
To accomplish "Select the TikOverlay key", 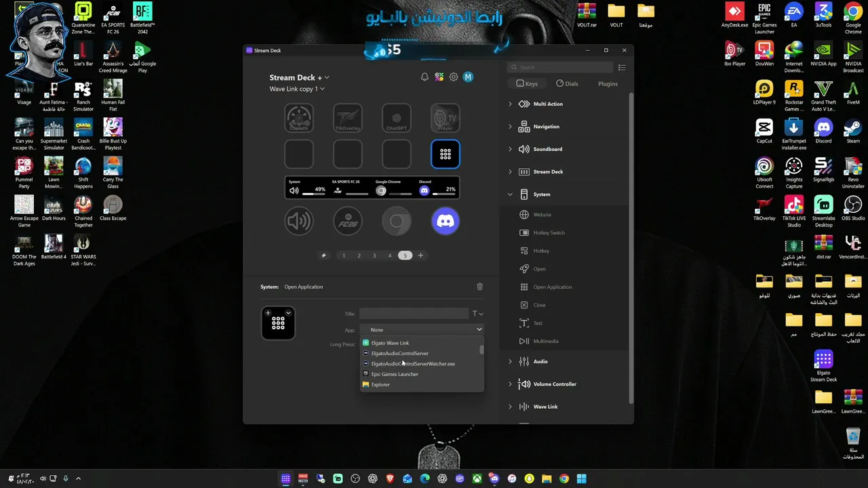I will click(x=348, y=118).
